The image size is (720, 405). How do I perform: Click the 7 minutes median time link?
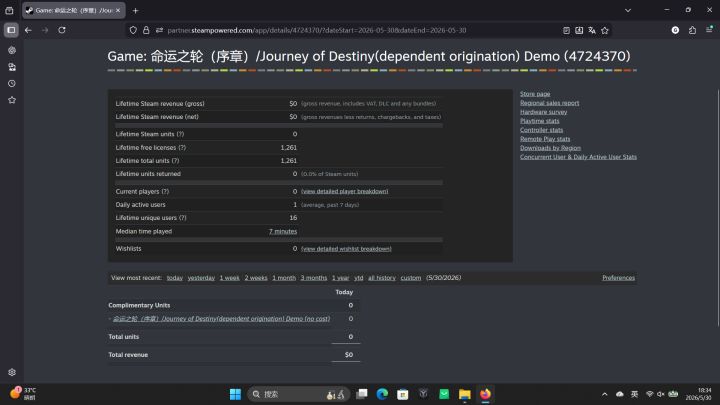pyautogui.click(x=283, y=231)
